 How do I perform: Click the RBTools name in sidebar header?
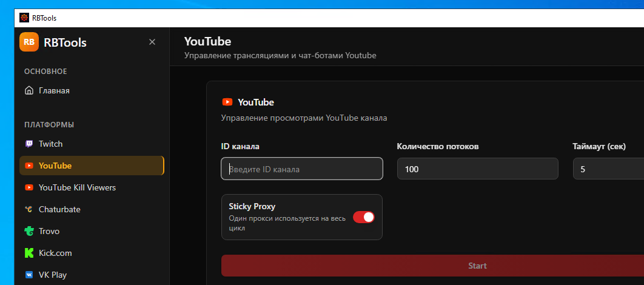tap(65, 42)
